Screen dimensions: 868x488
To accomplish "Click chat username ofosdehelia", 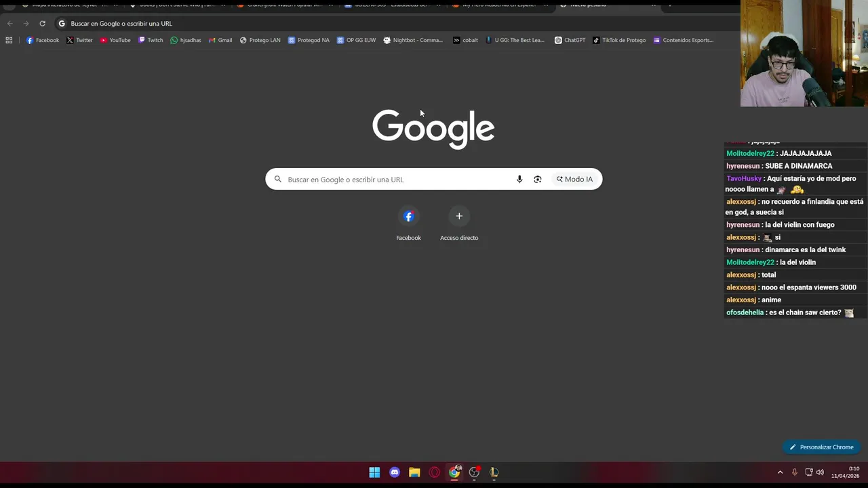I will [x=745, y=312].
